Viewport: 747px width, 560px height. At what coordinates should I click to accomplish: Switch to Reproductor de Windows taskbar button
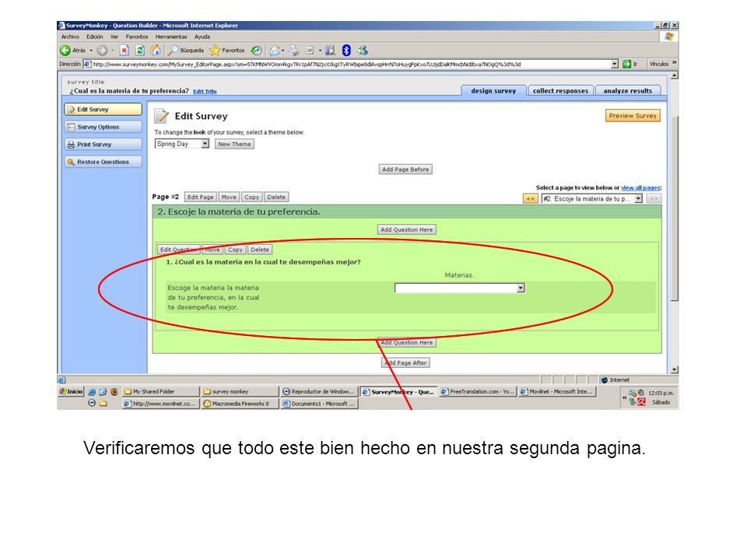(319, 391)
